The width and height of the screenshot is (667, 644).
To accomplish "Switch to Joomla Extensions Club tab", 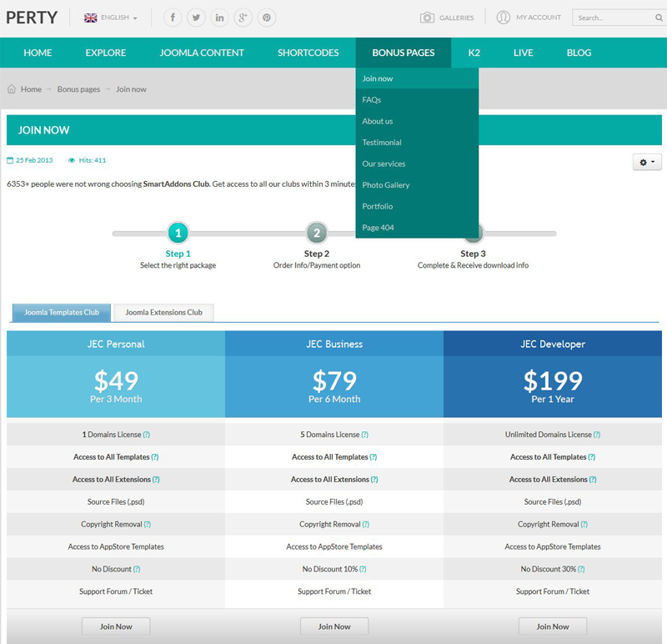I will tap(163, 313).
